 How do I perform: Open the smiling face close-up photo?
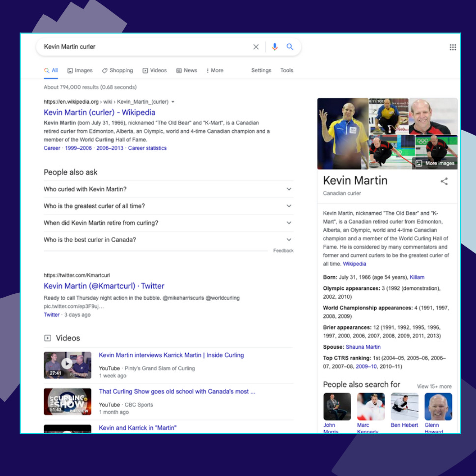coord(433,116)
